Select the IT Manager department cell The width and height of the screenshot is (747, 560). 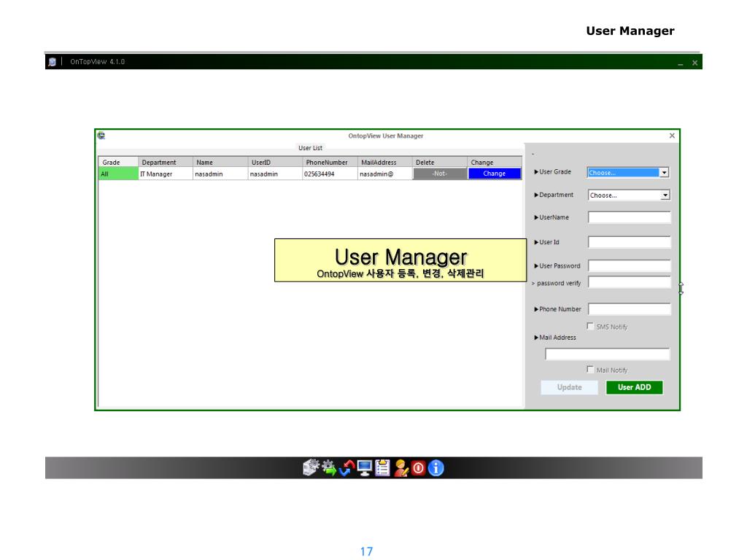[x=166, y=174]
